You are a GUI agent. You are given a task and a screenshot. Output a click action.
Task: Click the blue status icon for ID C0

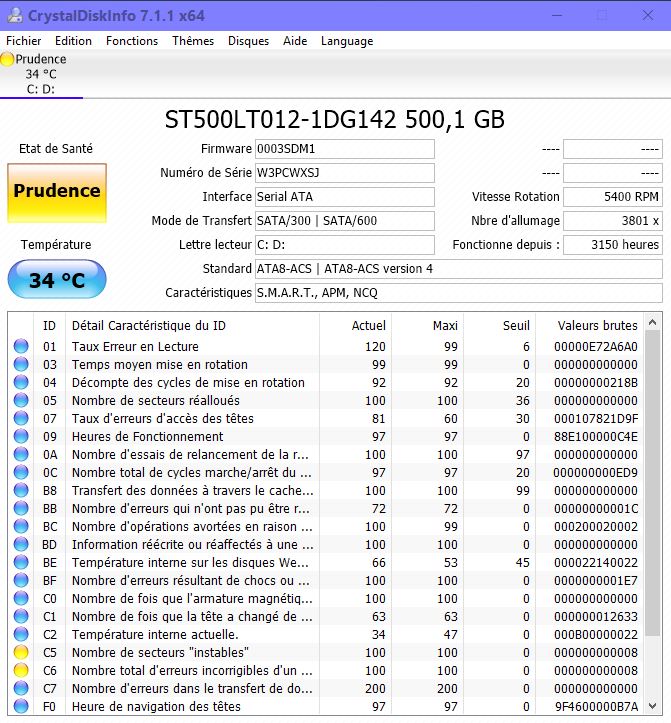pos(21,598)
